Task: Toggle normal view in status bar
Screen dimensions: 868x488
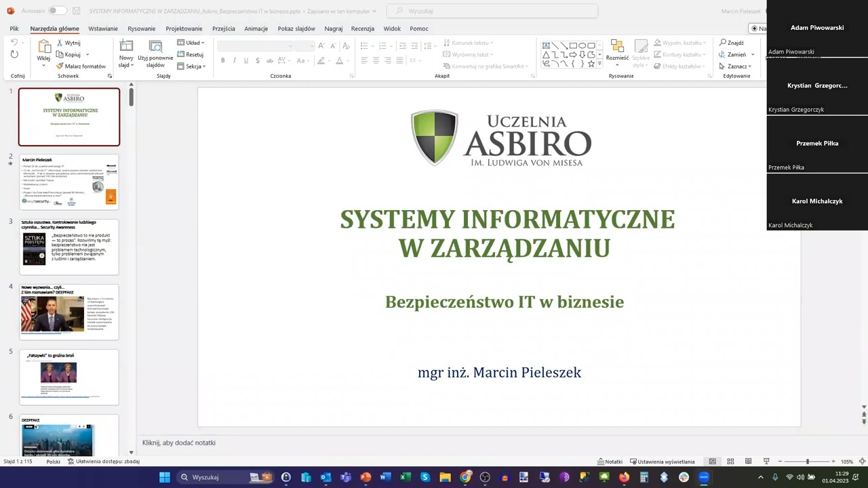Action: [x=712, y=462]
